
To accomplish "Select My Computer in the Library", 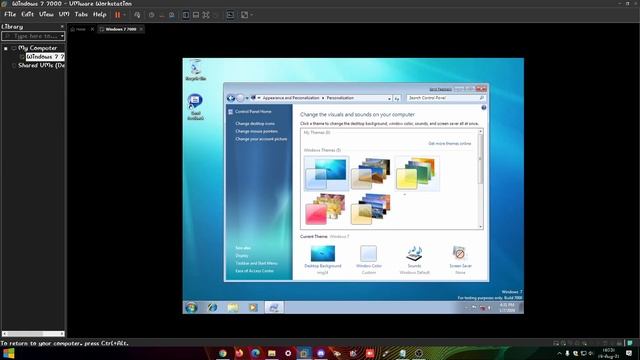I will click(37, 48).
